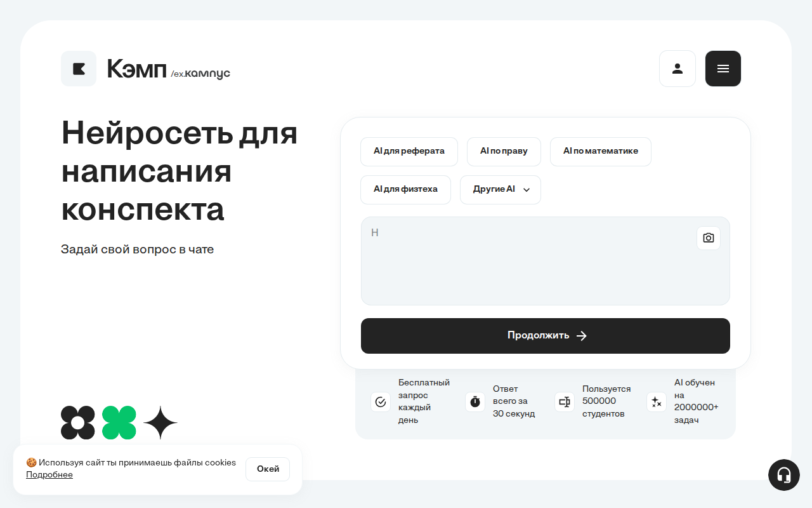Select the AI для реферата chip

click(x=409, y=152)
